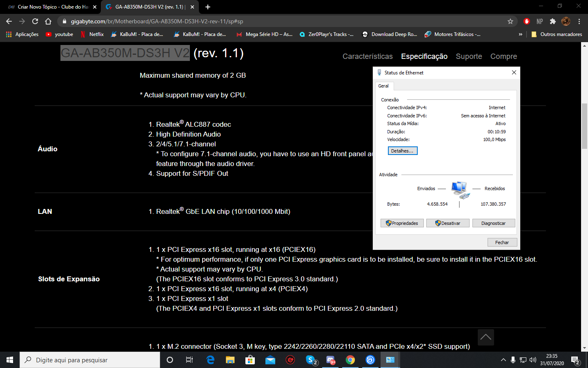Open the first KaBuM! bookmark
588x368 pixels.
[137, 34]
